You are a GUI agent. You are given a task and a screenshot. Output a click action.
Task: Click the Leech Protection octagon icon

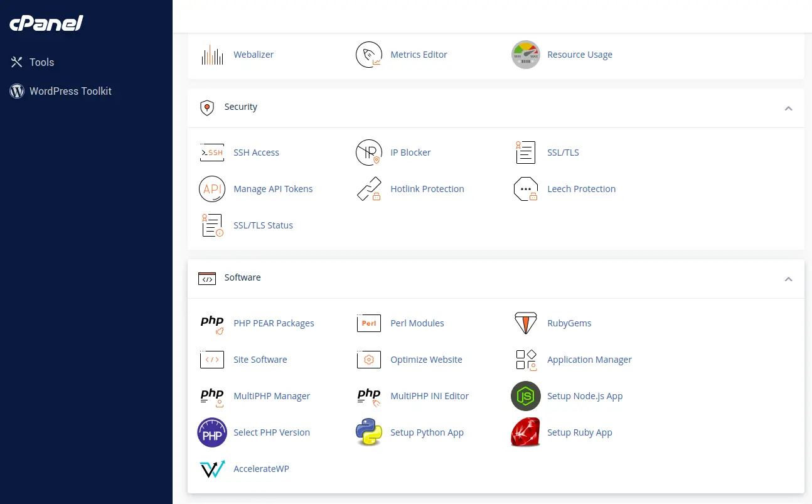526,189
